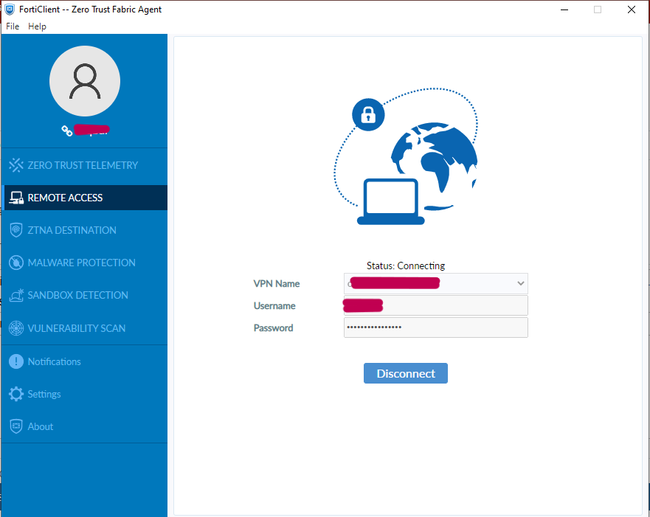Click the user avatar picture

85,81
